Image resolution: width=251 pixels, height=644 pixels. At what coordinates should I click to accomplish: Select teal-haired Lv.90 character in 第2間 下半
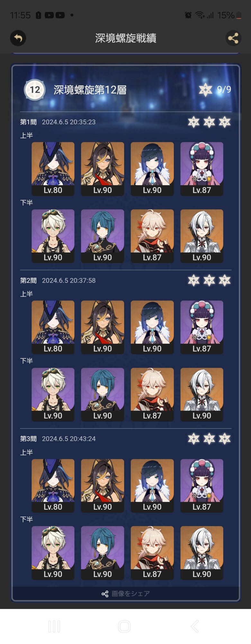(103, 394)
